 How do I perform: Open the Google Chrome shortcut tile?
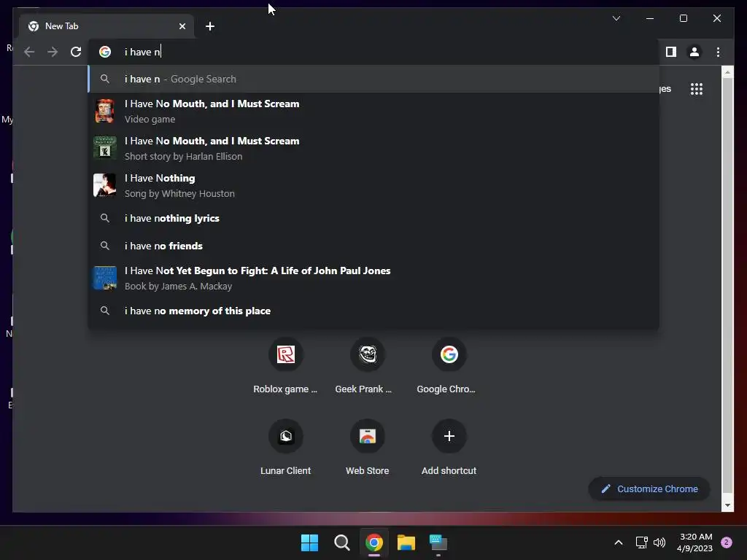tap(449, 366)
